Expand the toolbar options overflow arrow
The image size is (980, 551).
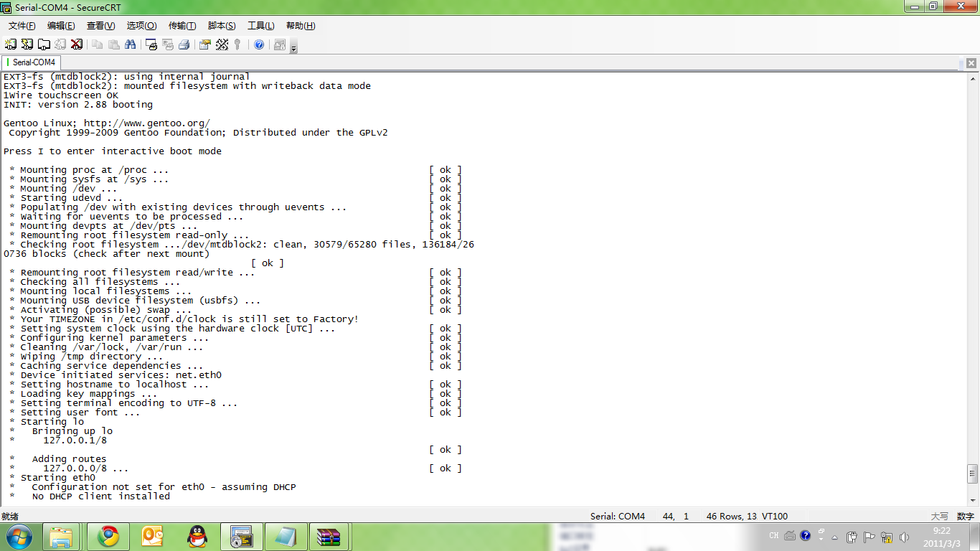click(293, 47)
